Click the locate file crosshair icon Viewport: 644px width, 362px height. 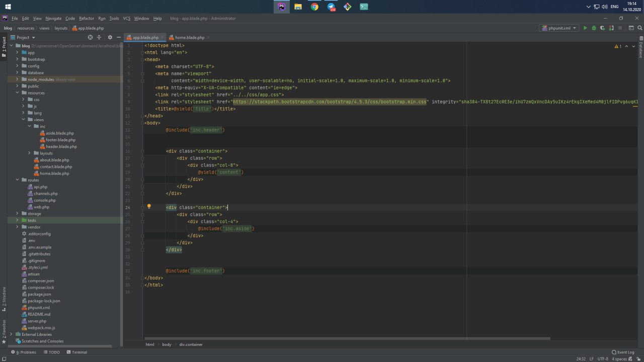(x=91, y=37)
